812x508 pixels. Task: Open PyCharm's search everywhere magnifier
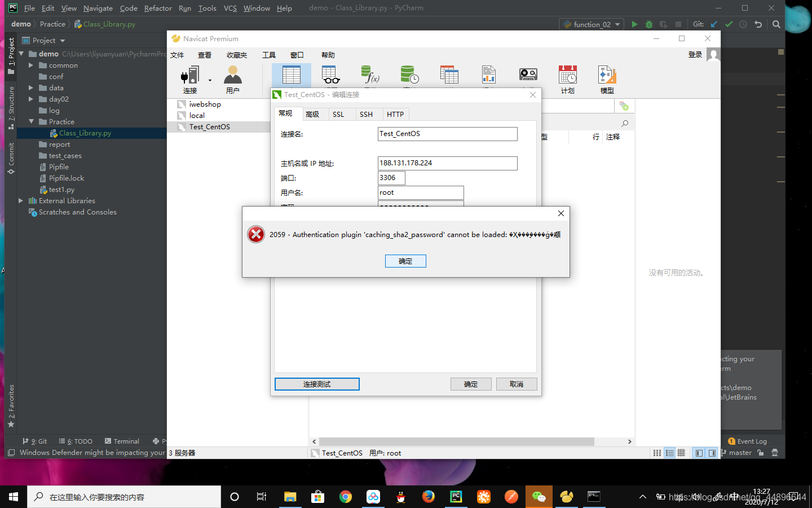click(x=776, y=24)
